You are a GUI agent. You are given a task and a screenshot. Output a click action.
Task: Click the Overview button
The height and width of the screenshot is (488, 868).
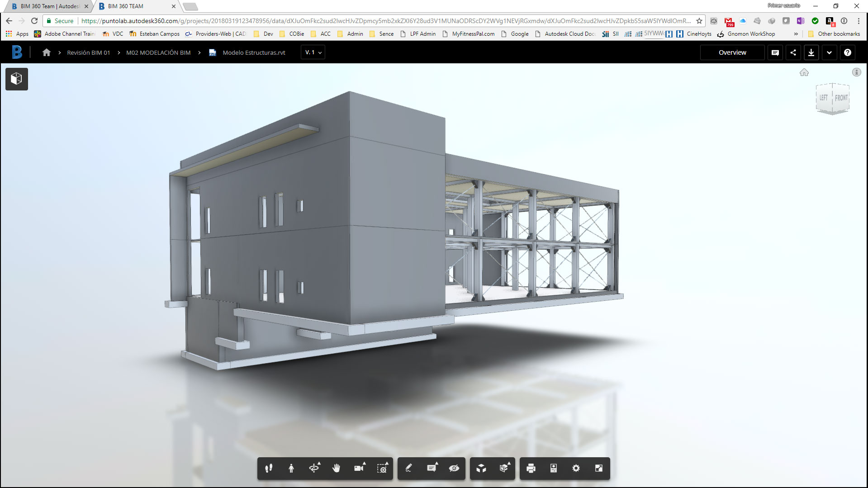click(732, 52)
